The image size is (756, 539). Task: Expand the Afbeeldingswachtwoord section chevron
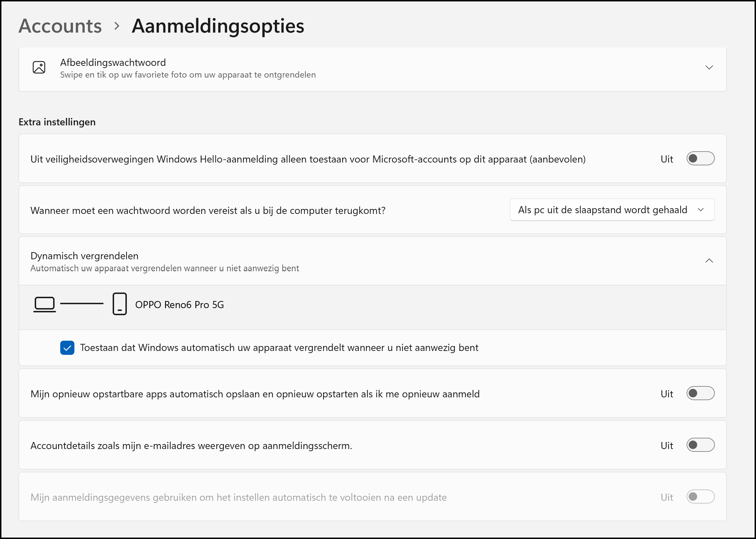[x=709, y=67]
